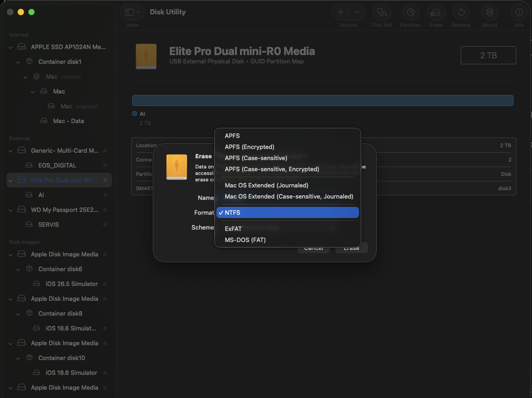Click the 2 TB capacity box

488,56
